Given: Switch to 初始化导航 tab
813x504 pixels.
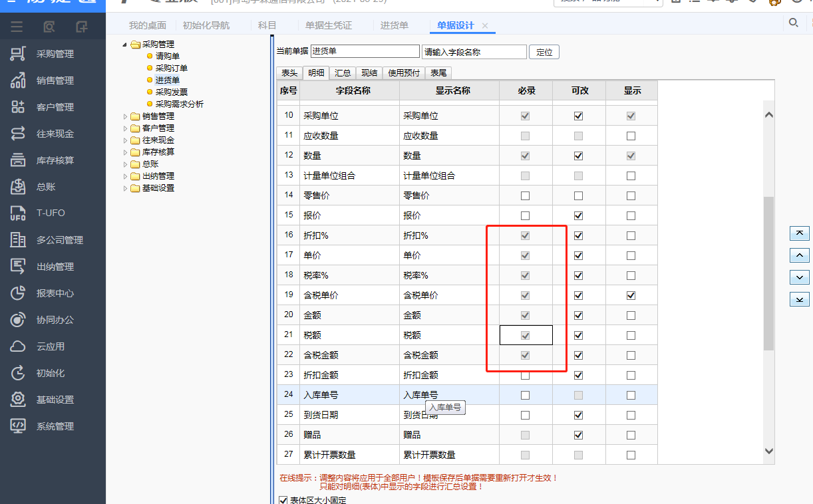Looking at the screenshot, I should click(x=206, y=25).
